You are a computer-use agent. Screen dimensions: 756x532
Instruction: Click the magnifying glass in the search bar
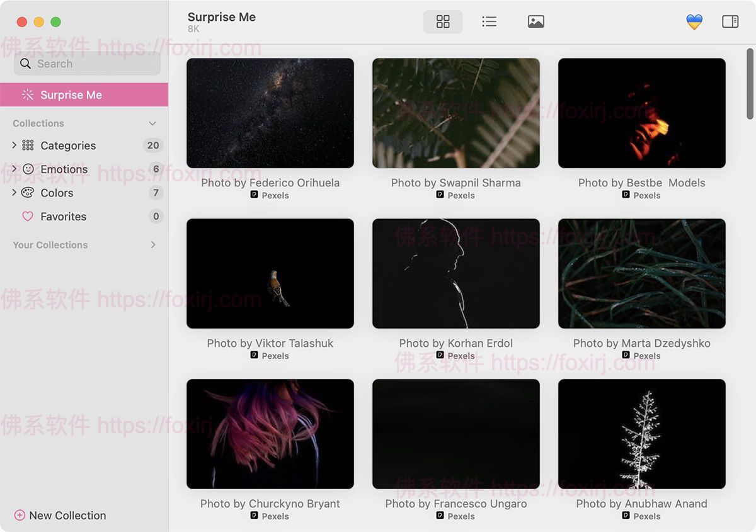click(x=25, y=64)
